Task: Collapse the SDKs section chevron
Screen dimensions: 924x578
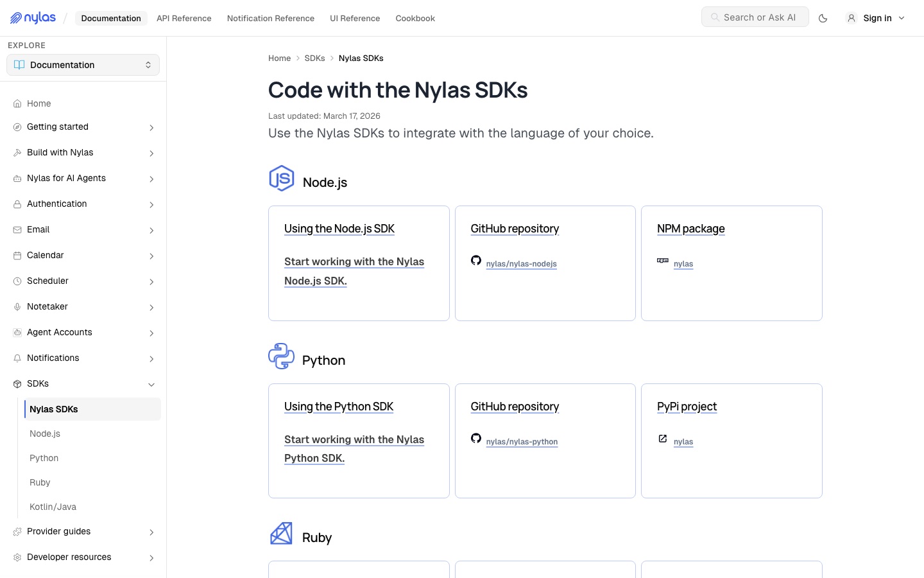Action: 151,384
